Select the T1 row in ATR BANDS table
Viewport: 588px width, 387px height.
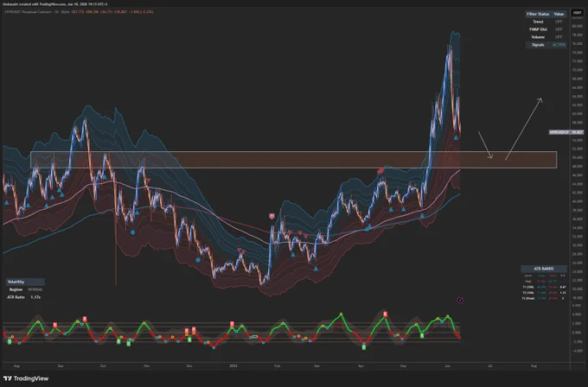(x=543, y=287)
